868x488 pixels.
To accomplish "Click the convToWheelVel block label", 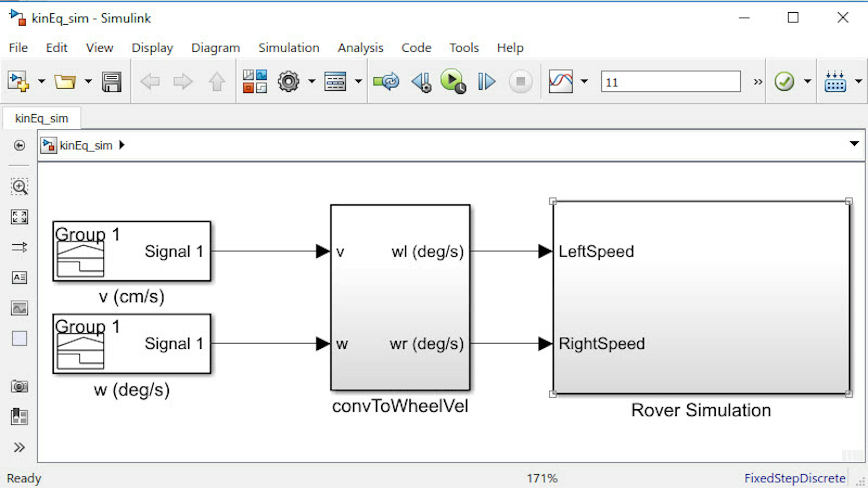I will [x=400, y=406].
